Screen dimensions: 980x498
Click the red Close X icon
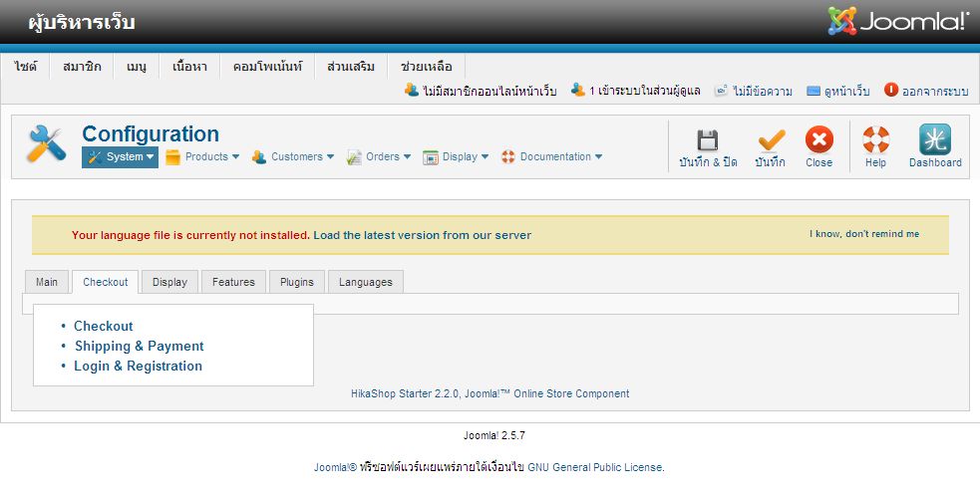(x=818, y=139)
